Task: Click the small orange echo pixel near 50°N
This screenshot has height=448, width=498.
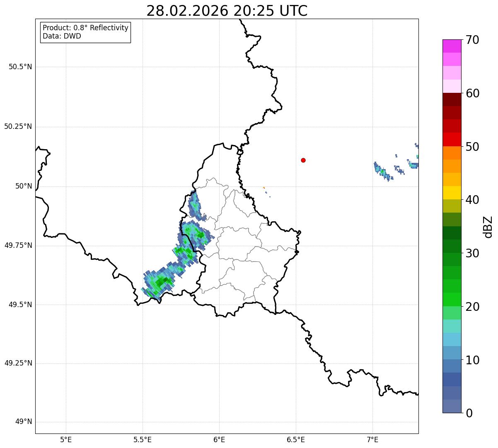Action: [264, 188]
